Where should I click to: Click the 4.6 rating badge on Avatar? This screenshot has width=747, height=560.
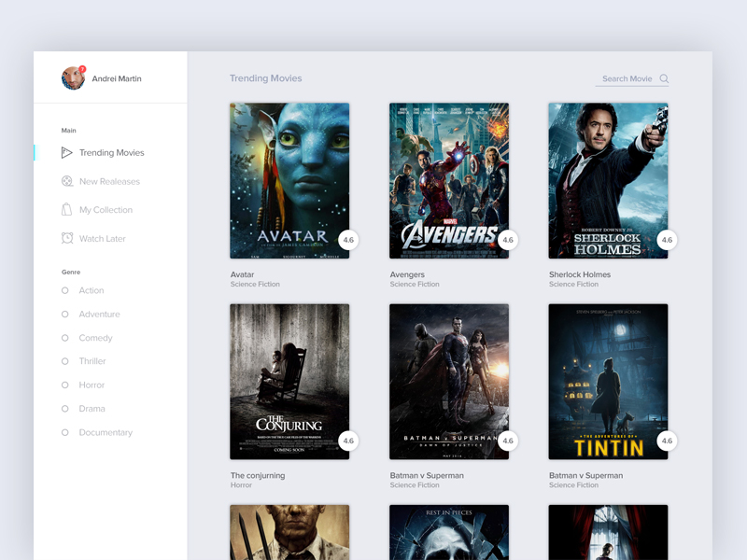click(348, 240)
